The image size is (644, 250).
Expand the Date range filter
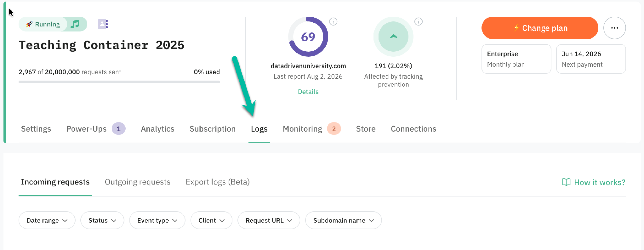point(47,220)
